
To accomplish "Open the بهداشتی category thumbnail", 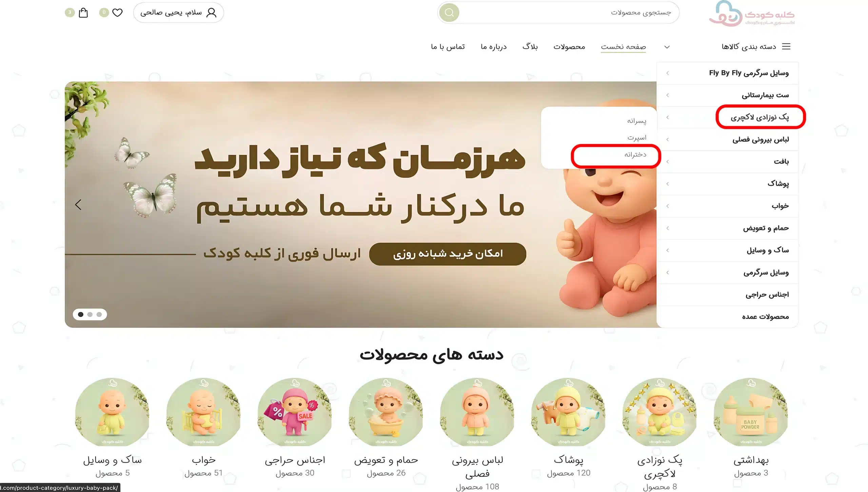I will coord(751,412).
